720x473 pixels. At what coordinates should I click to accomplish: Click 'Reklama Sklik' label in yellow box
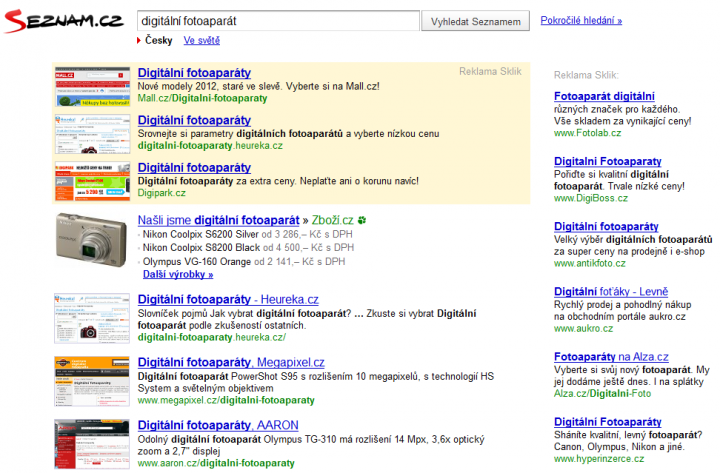coord(490,72)
